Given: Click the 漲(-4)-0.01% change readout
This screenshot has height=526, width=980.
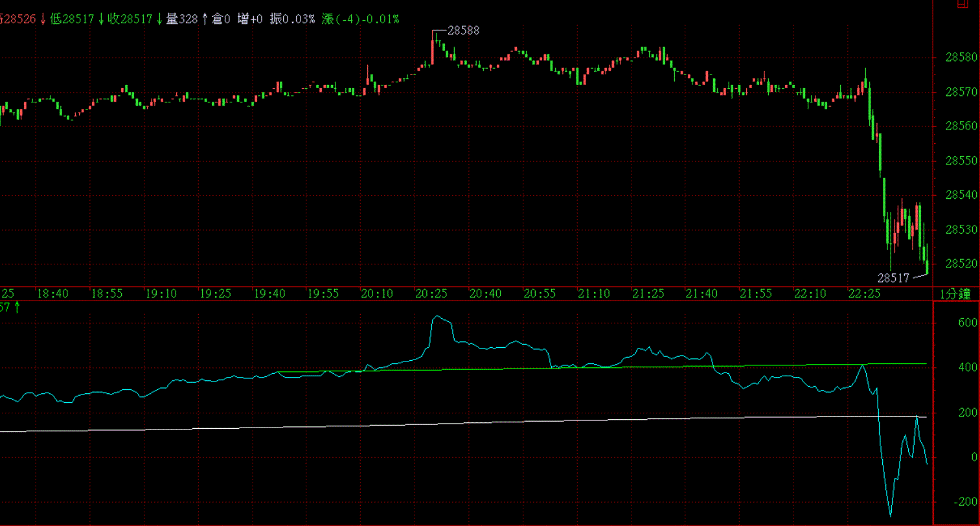Looking at the screenshot, I should coord(360,19).
